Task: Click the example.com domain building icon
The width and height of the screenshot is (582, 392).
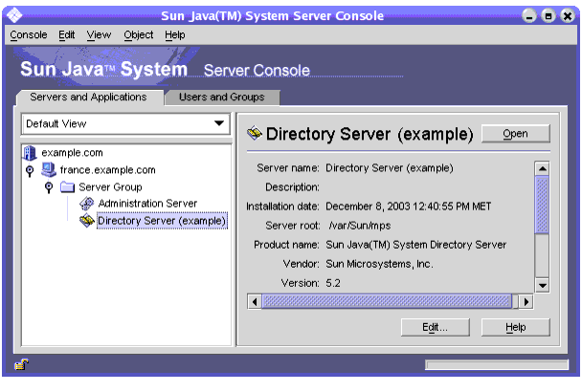Action: click(30, 153)
